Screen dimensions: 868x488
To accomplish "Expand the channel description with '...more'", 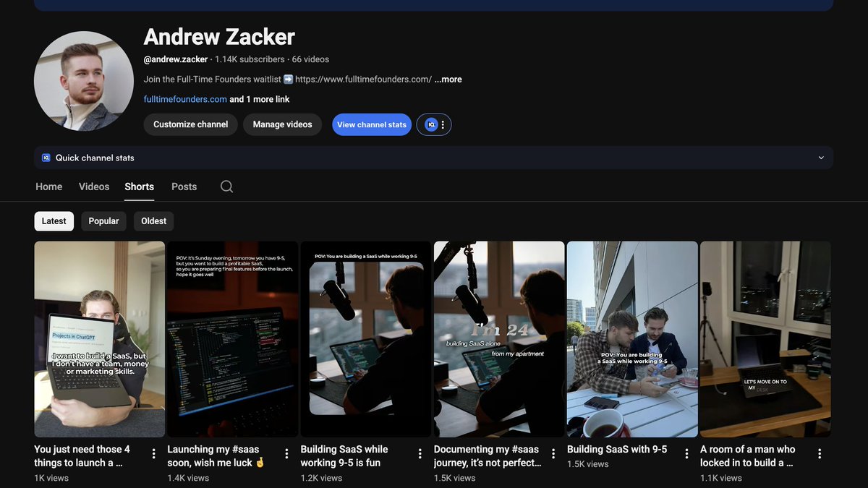I will [x=448, y=79].
